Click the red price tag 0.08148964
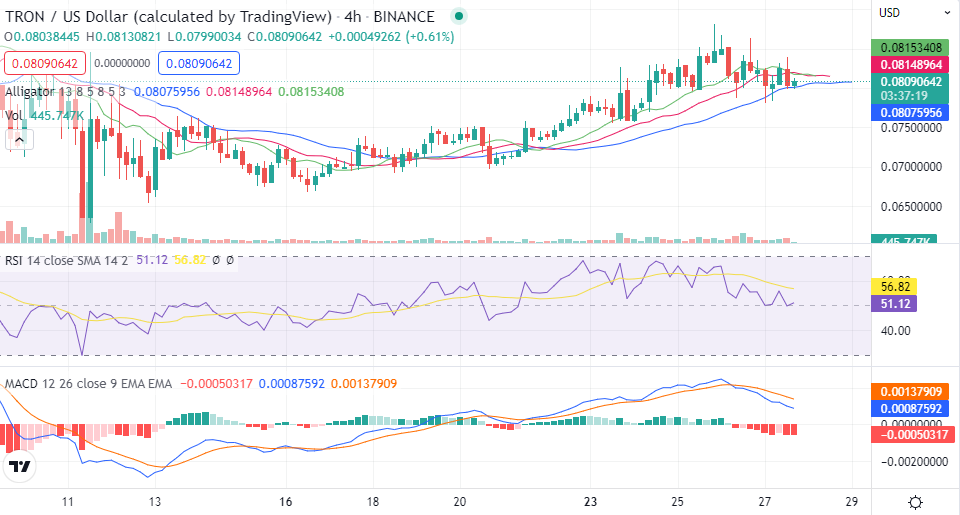960x515 pixels. click(910, 64)
